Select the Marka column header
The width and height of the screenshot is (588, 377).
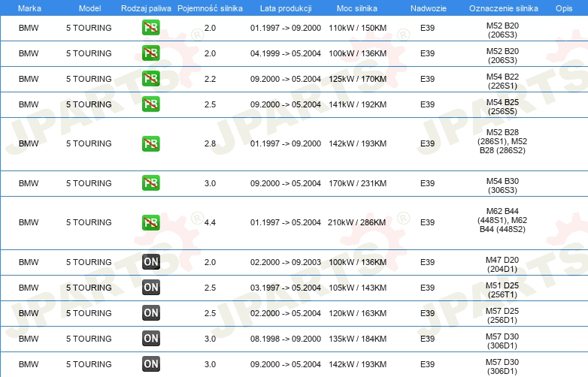click(29, 8)
